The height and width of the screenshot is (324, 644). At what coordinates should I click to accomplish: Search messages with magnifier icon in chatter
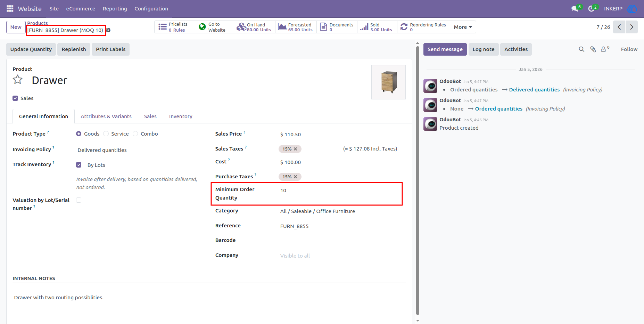pos(581,49)
